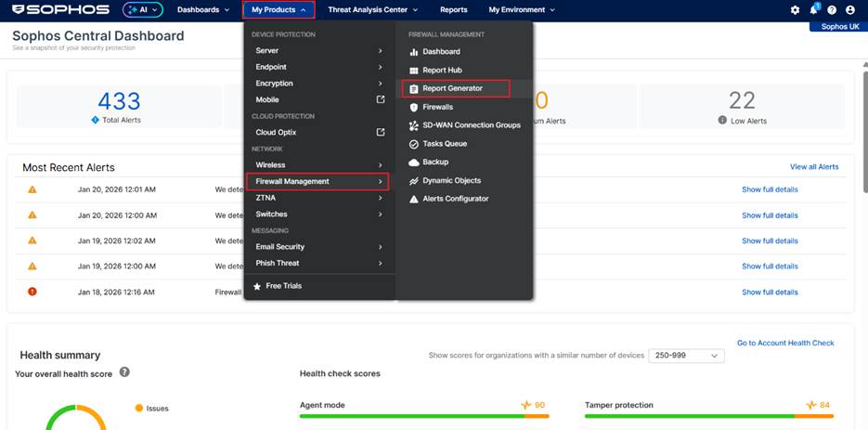This screenshot has width=868, height=430.
Task: Open the settings gear icon
Action: [795, 10]
